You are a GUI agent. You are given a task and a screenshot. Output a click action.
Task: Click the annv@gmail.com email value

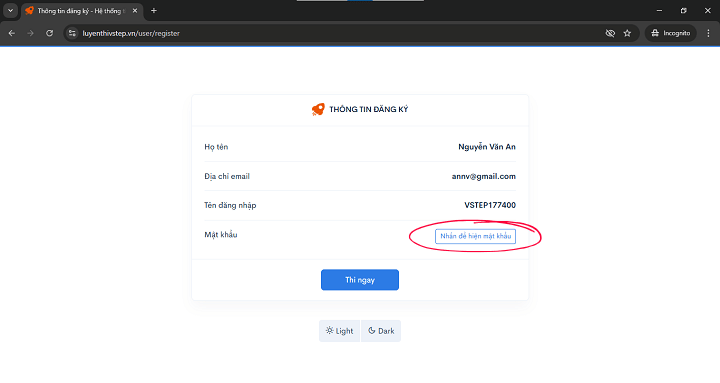[x=484, y=176]
